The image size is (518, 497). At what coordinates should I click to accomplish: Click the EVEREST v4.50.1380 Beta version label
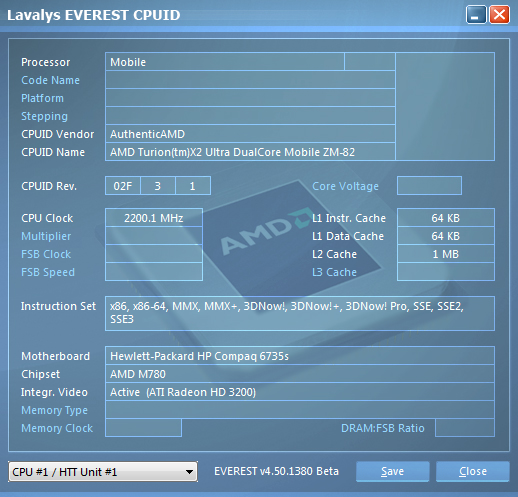point(276,471)
